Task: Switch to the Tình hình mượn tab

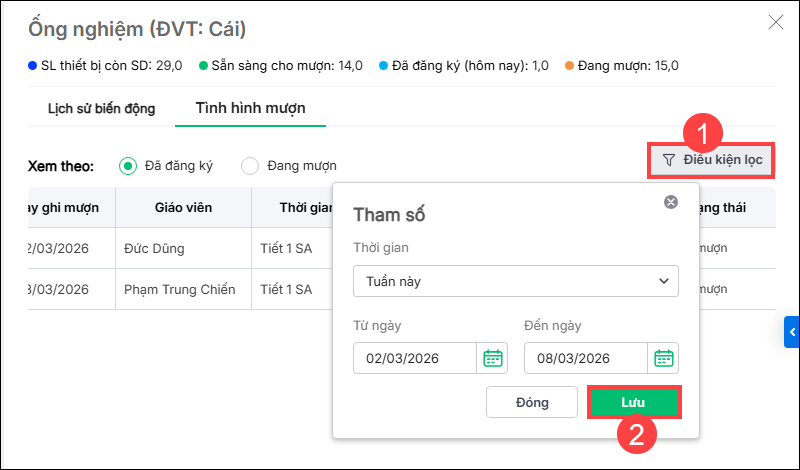Action: 250,108
